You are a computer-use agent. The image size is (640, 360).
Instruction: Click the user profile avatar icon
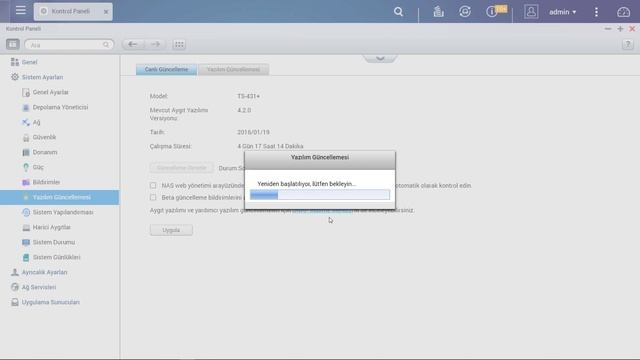click(531, 12)
